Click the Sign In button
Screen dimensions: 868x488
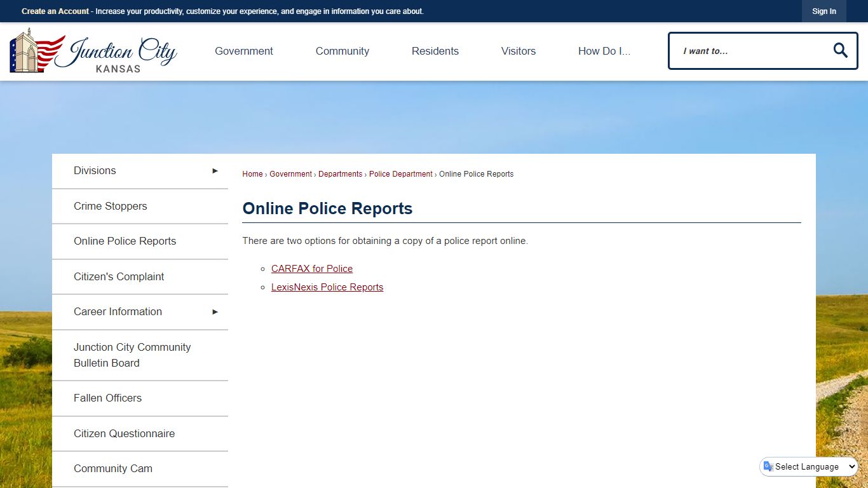[824, 11]
